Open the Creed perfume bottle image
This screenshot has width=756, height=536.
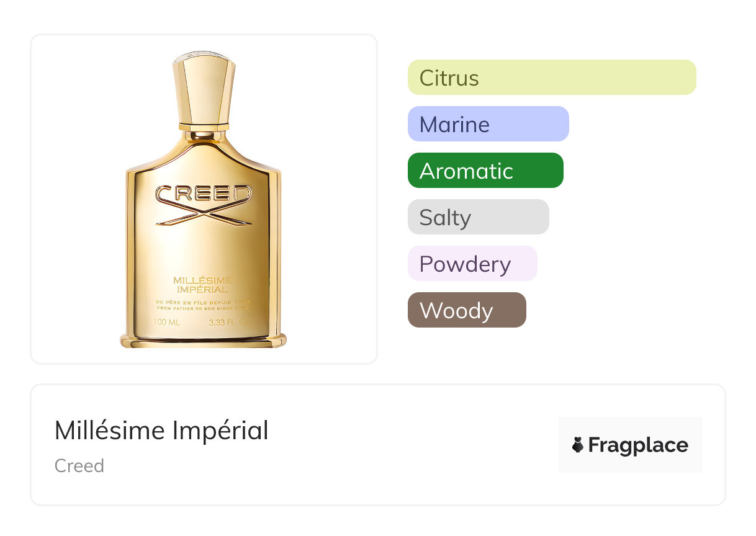[x=204, y=200]
